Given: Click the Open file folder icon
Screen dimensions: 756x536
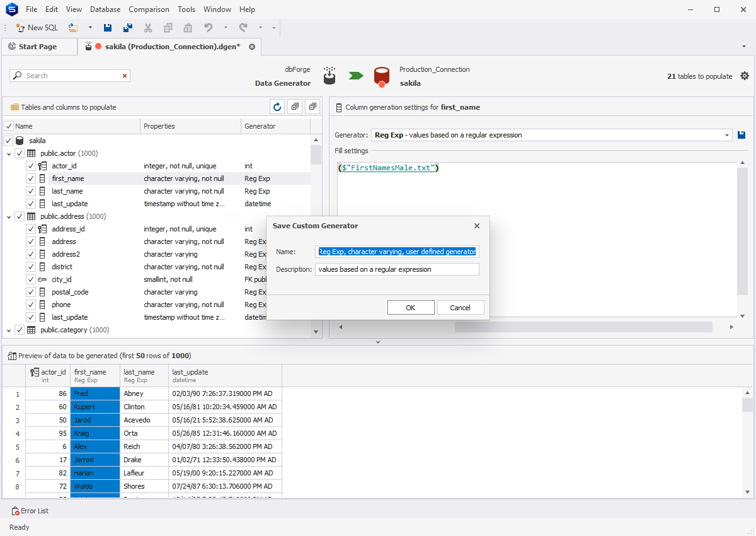Looking at the screenshot, I should (x=73, y=28).
